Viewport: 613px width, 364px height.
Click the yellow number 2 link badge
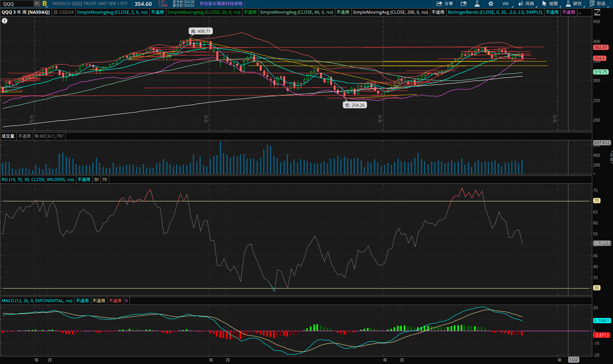coord(45,4)
